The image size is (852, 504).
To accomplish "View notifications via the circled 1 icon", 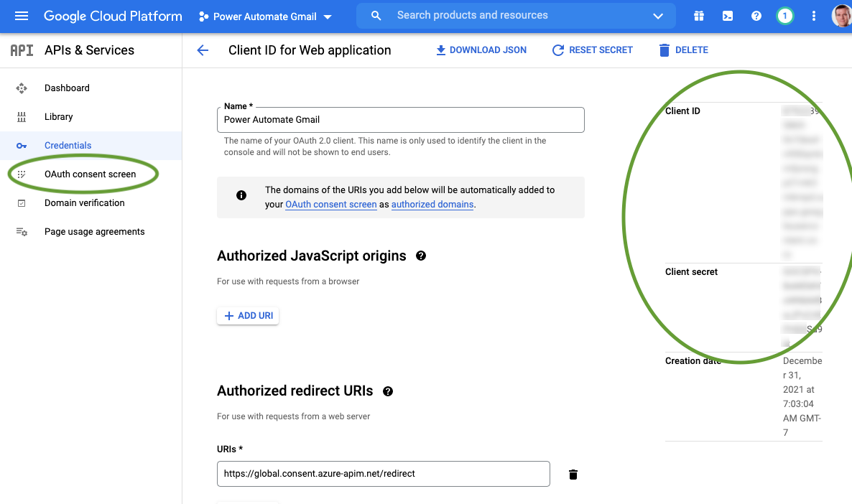I will click(x=784, y=15).
